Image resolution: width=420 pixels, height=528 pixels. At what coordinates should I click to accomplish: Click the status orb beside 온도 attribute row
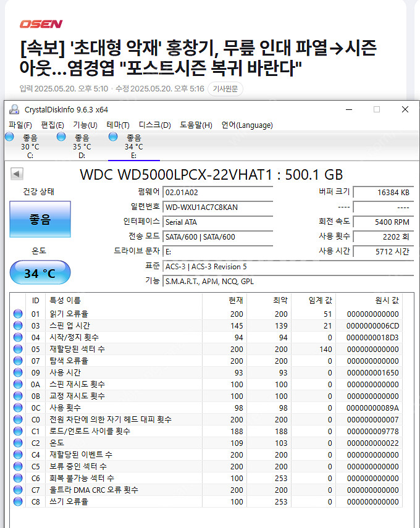click(18, 443)
